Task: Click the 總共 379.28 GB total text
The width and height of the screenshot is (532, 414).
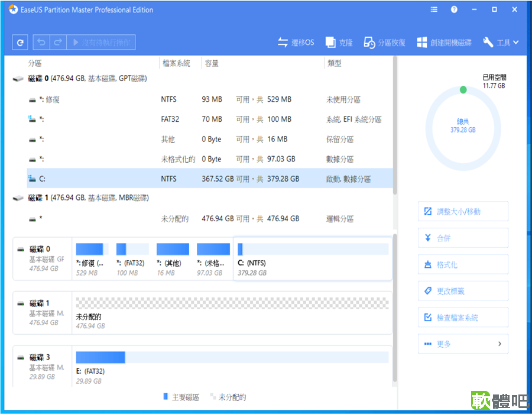Action: coord(463,125)
